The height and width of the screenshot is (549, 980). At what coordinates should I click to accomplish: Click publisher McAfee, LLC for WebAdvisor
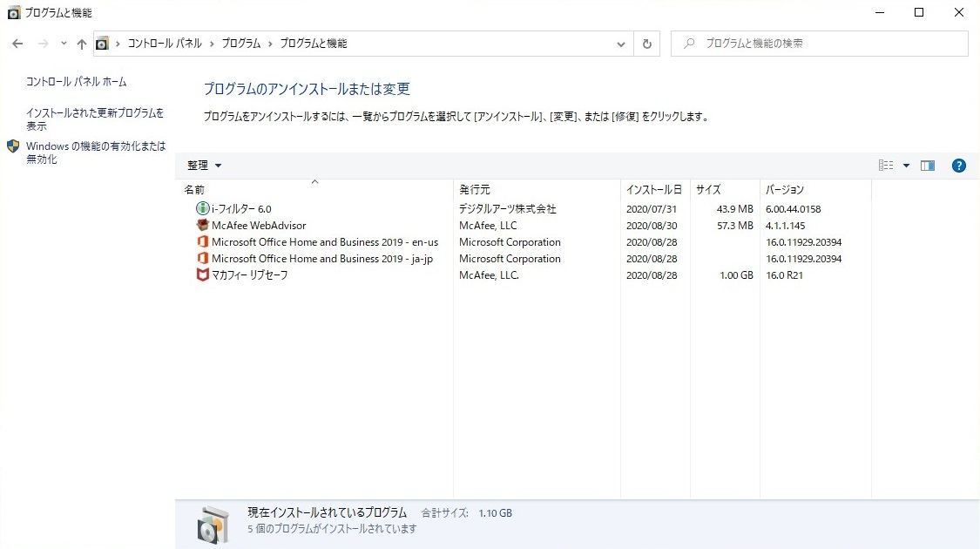(488, 226)
